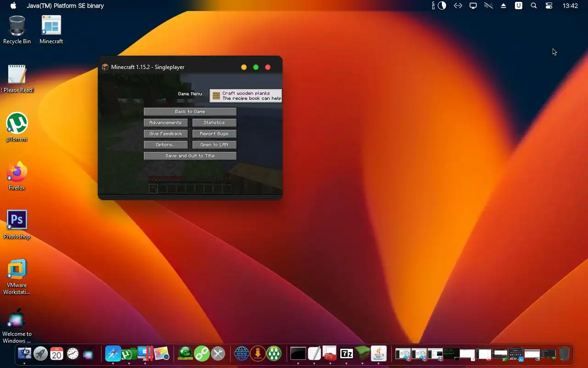Open the blue WWW globe dock icon
588x368 pixels.
[242, 354]
